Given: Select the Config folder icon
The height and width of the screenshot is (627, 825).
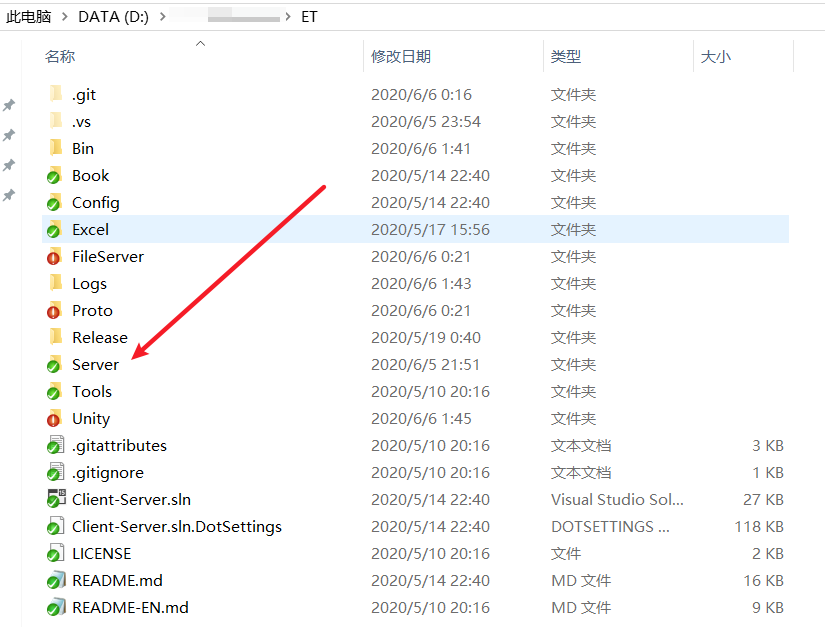Looking at the screenshot, I should (x=55, y=202).
